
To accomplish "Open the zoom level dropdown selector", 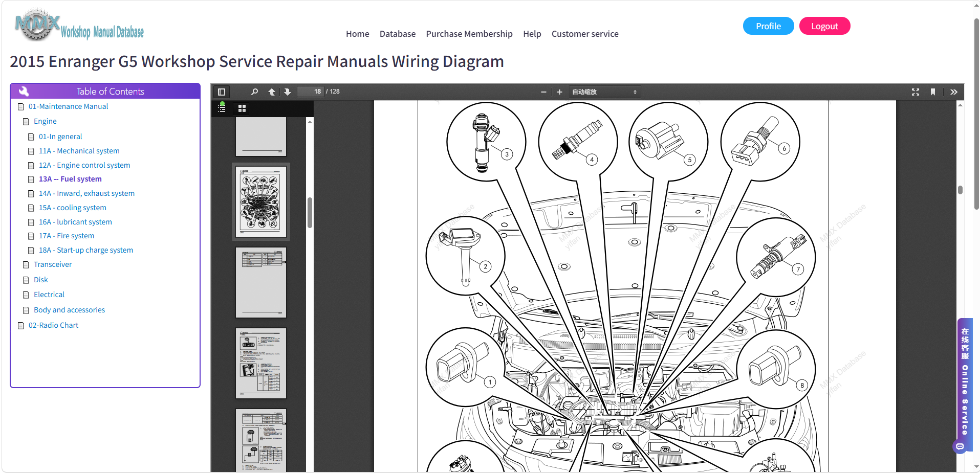I will click(604, 92).
